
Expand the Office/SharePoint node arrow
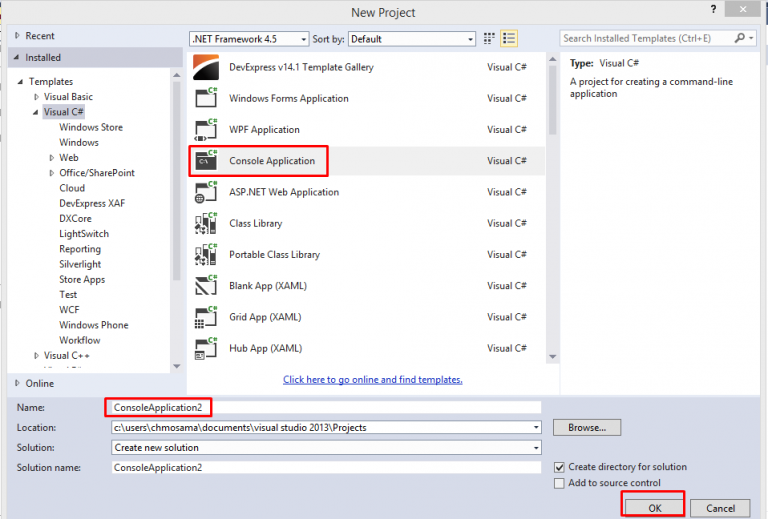click(x=51, y=173)
